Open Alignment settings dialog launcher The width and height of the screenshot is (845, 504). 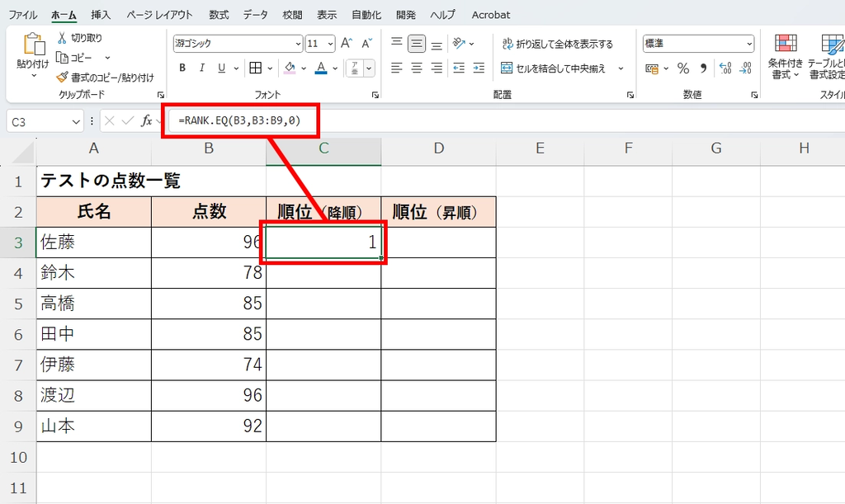[630, 96]
